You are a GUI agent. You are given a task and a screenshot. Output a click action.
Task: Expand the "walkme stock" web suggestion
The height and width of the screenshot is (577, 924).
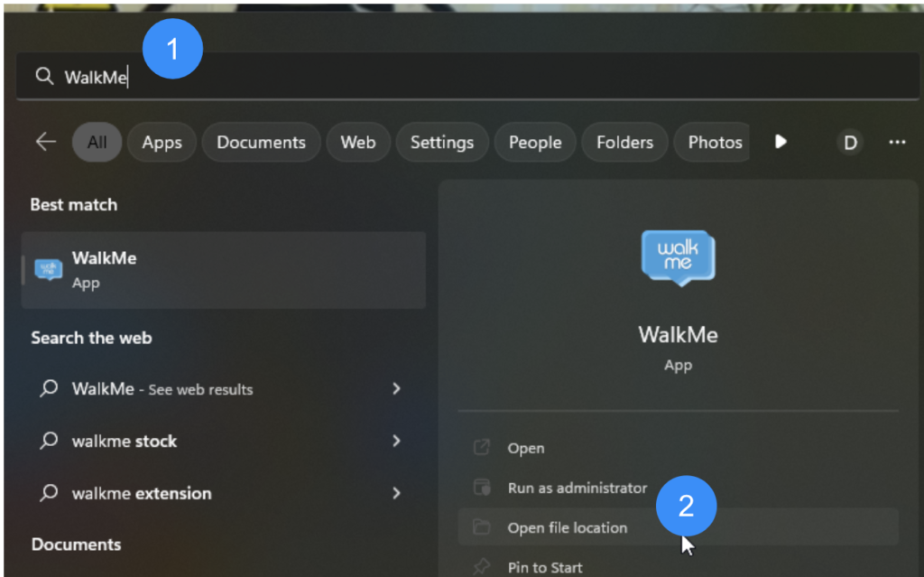coord(396,442)
